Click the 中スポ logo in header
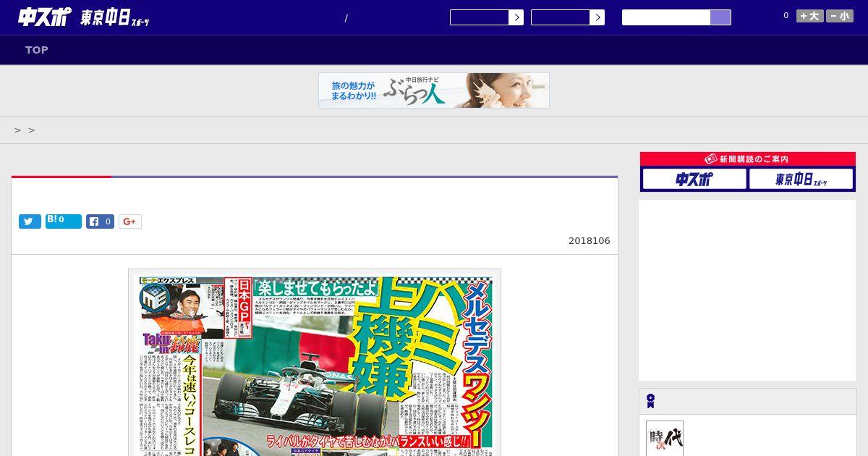Image resolution: width=868 pixels, height=456 pixels. pos(45,17)
